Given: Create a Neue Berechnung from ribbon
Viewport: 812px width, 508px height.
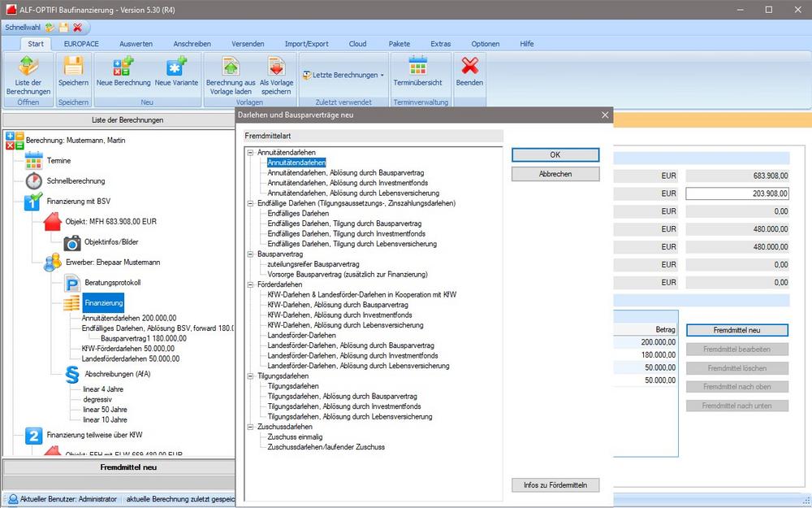Looking at the screenshot, I should [123, 73].
